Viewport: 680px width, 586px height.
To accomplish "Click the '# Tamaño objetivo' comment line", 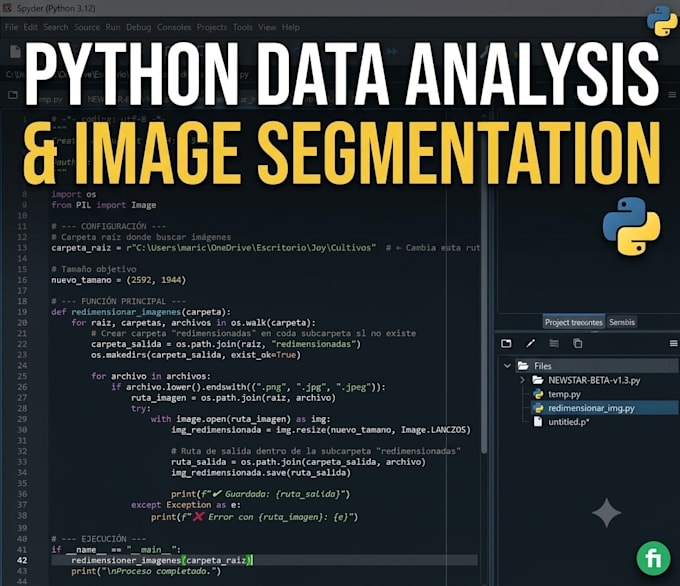I will point(94,269).
